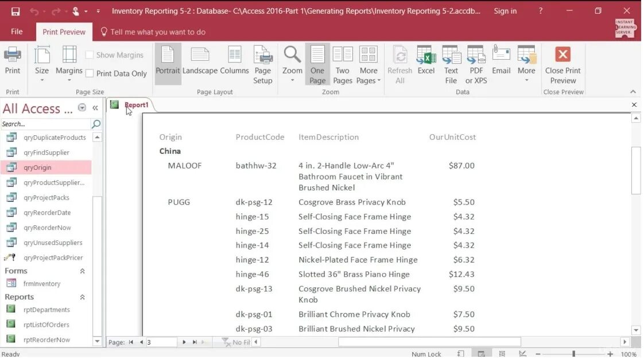This screenshot has height=359, width=644.
Task: Export report to Text File
Action: 451,65
